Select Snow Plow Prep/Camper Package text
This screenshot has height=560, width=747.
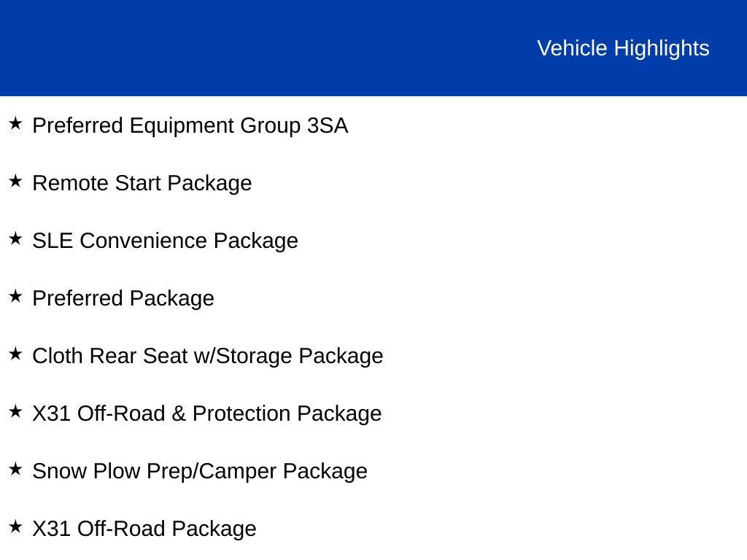tap(200, 472)
